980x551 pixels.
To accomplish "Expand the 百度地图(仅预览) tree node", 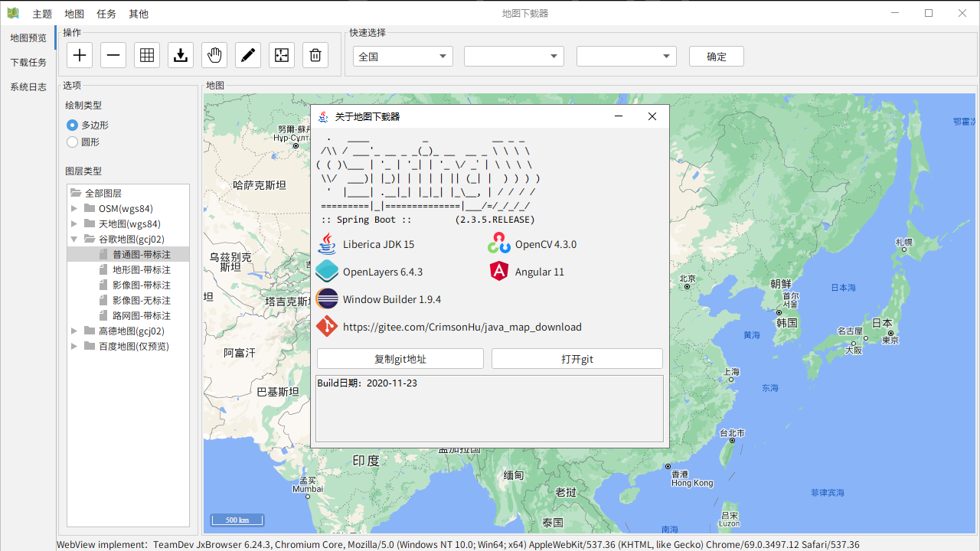I will pos(74,346).
